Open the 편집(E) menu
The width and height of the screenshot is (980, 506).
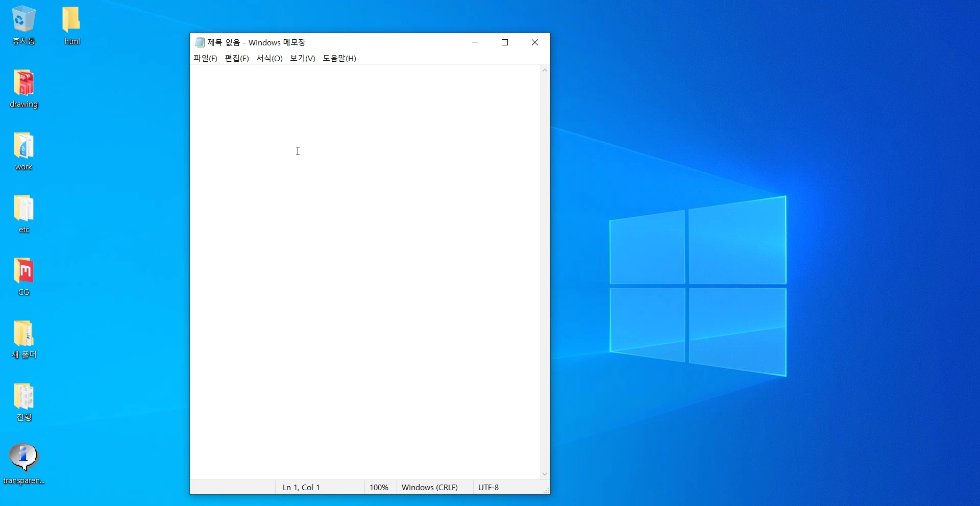(x=237, y=58)
